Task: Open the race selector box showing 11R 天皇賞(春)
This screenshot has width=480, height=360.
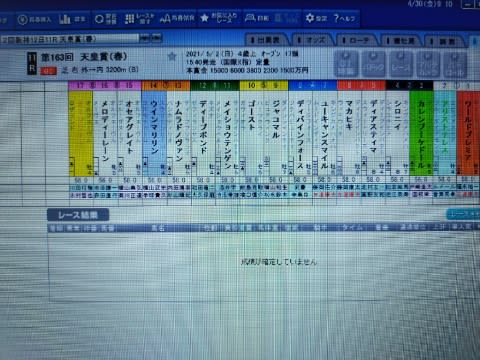Action: (69, 39)
